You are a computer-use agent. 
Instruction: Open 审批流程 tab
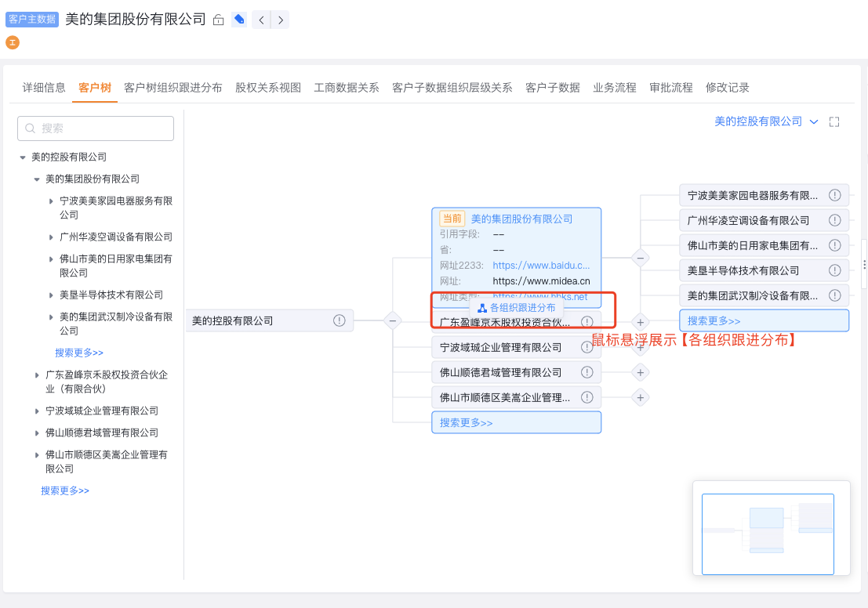pyautogui.click(x=671, y=88)
